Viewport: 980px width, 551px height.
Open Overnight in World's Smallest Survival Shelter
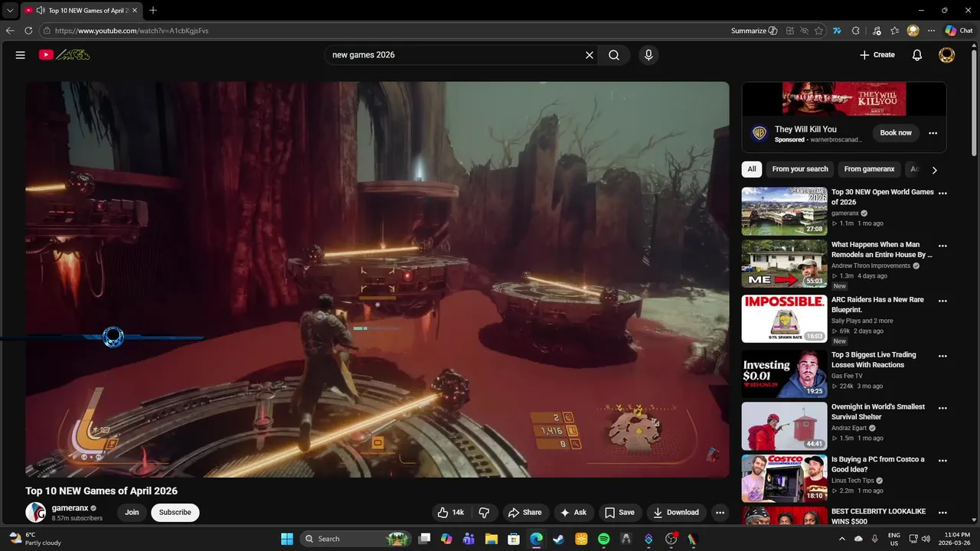(x=878, y=412)
